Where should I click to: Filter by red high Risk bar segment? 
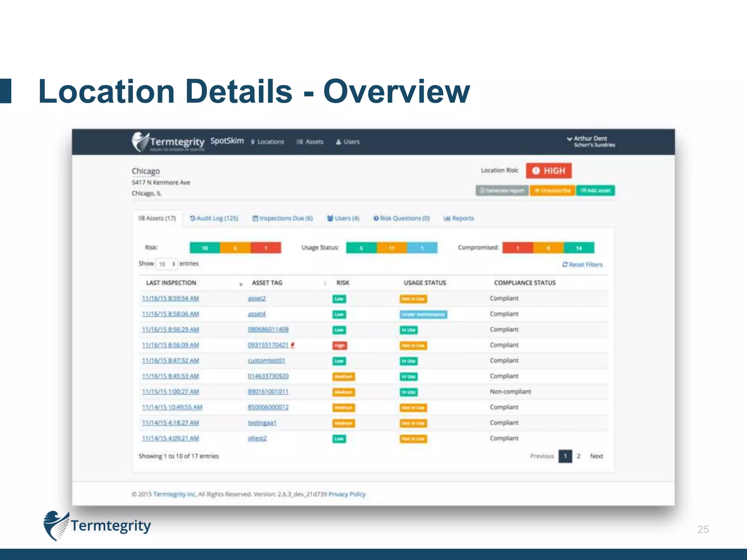click(x=266, y=248)
